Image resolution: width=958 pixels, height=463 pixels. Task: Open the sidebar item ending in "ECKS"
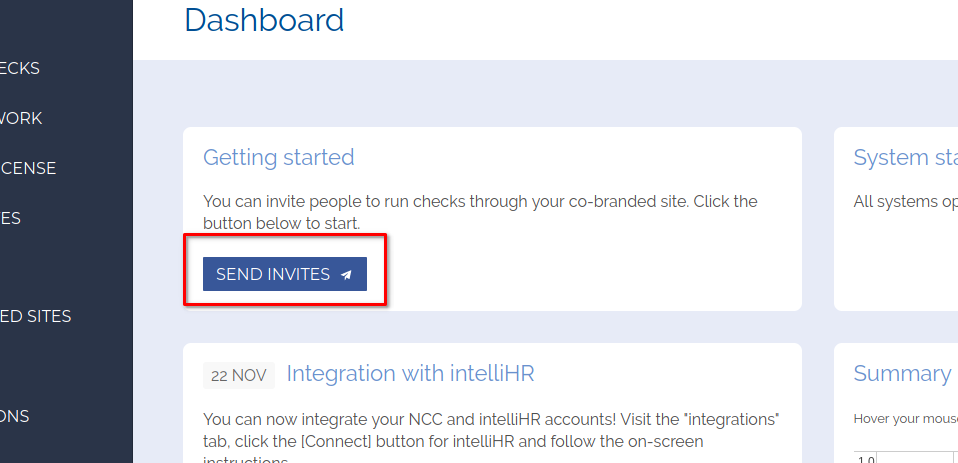tap(20, 68)
